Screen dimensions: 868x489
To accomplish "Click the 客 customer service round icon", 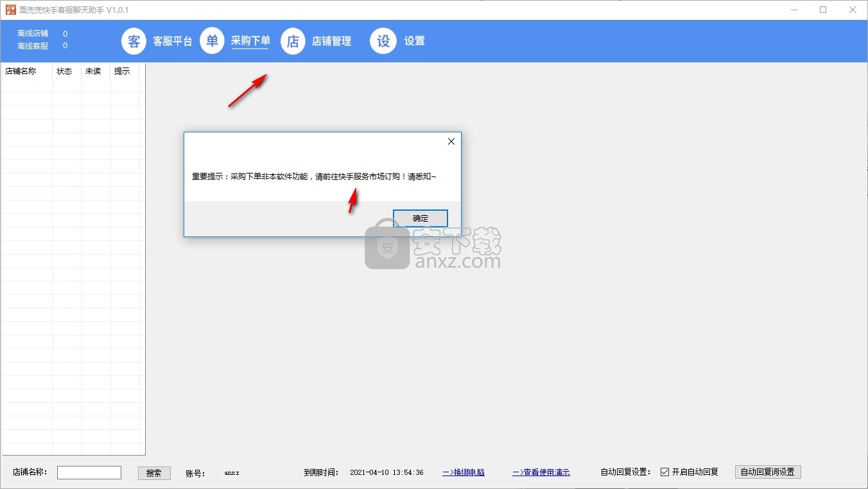I will coord(134,41).
